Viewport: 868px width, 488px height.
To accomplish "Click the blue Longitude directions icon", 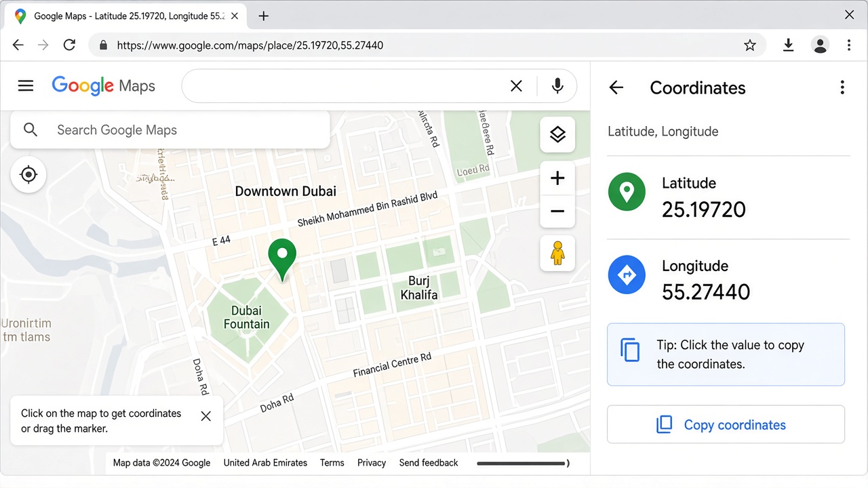I will click(x=627, y=274).
